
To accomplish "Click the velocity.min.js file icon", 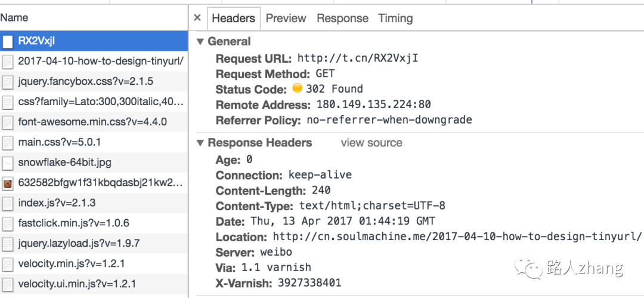I will point(8,264).
